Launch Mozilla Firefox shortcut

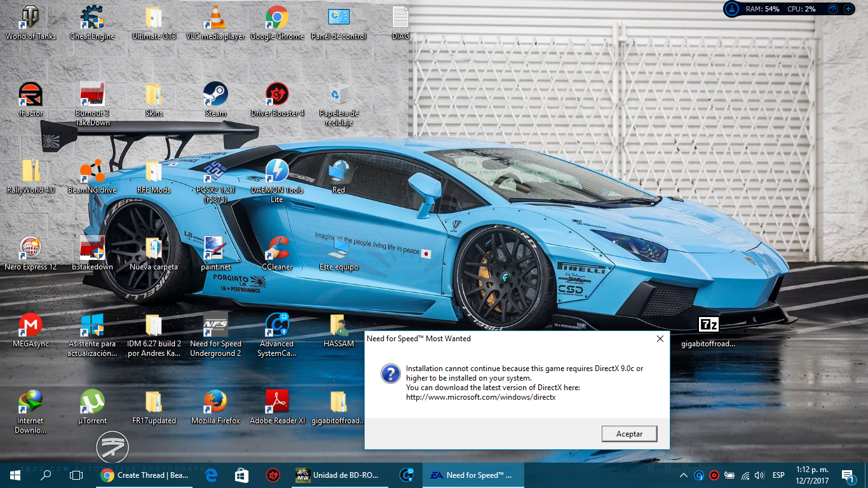(215, 407)
